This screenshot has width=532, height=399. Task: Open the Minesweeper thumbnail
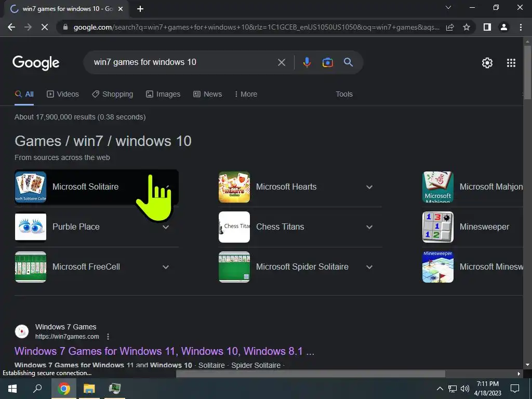click(x=437, y=227)
